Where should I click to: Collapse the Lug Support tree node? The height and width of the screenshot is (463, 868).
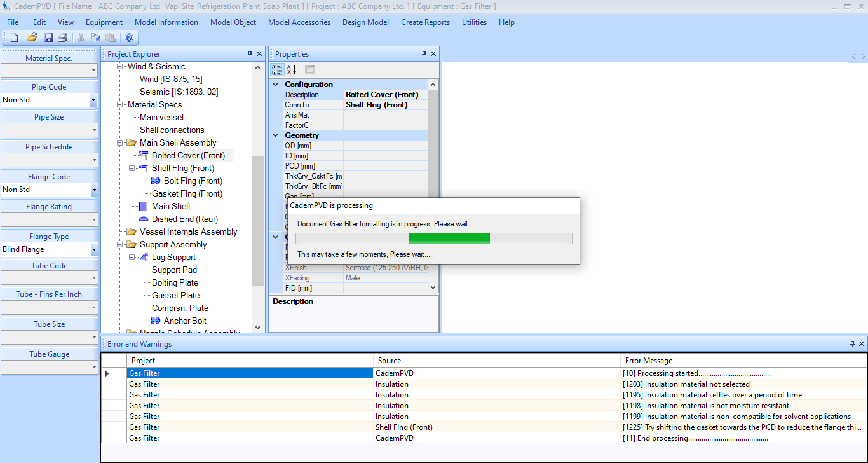point(132,258)
